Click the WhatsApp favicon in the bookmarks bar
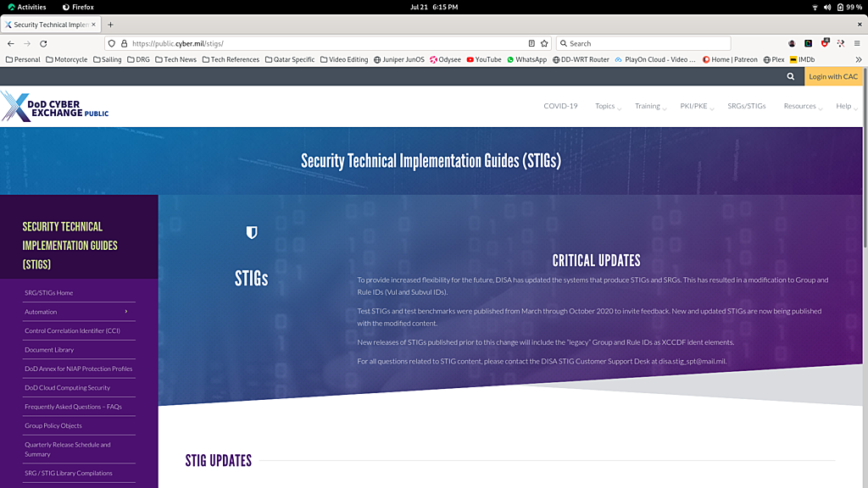Image resolution: width=868 pixels, height=488 pixels. pos(508,59)
